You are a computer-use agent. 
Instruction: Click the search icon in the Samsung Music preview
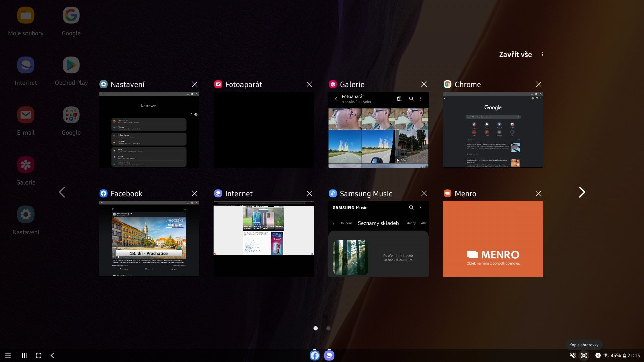411,208
